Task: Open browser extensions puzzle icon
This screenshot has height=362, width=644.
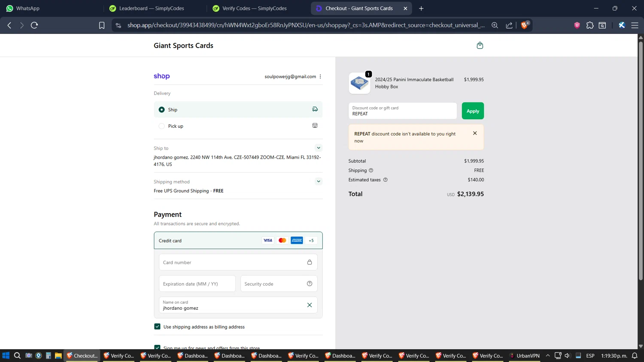Action: click(x=590, y=25)
